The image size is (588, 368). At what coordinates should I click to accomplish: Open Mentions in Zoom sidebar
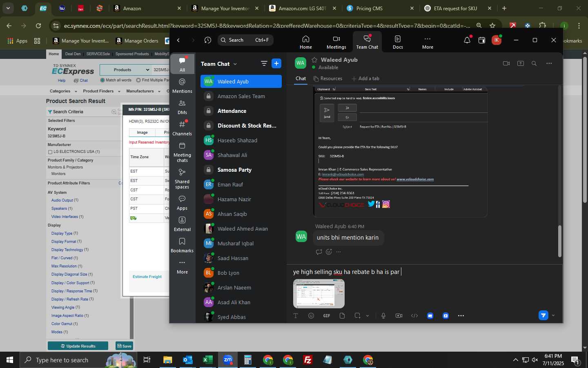pos(182,85)
